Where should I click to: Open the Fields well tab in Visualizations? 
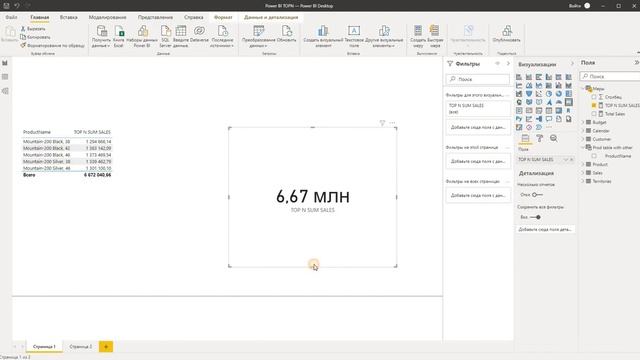(x=525, y=139)
